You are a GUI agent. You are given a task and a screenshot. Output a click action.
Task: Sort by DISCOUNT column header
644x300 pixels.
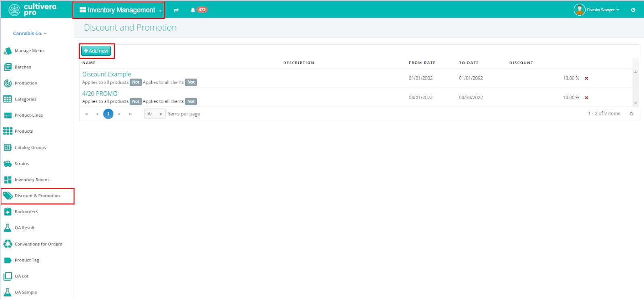[x=521, y=63]
